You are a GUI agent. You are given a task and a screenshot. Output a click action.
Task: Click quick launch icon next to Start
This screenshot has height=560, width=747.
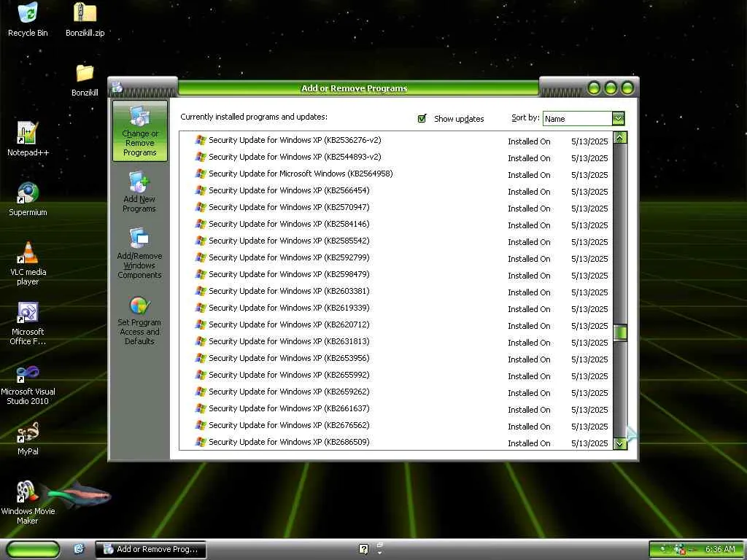click(x=79, y=549)
